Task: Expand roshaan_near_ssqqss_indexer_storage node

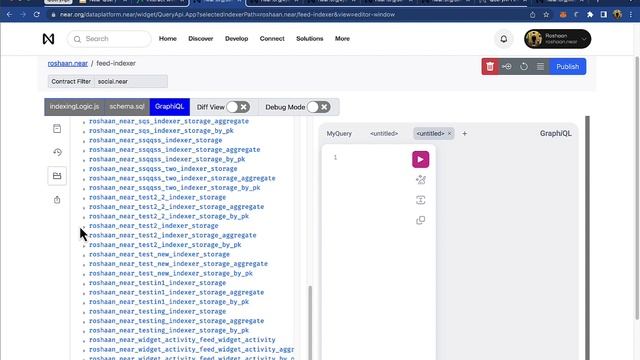Action: click(x=84, y=141)
